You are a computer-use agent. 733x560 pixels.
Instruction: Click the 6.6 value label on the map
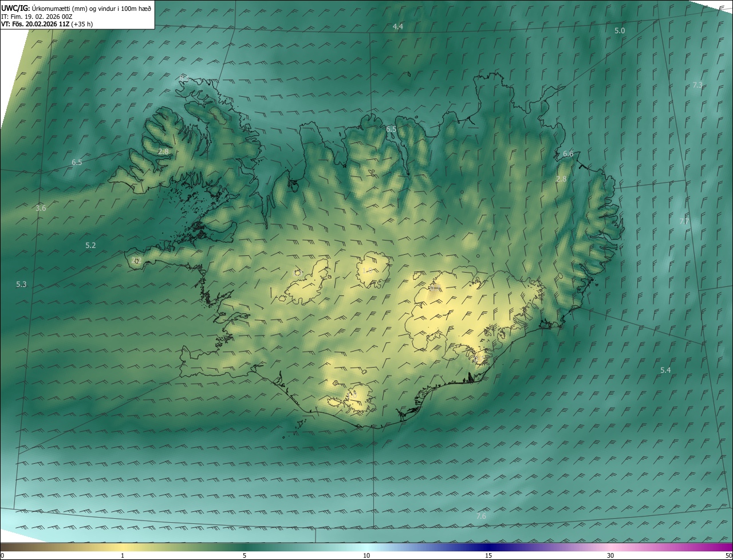point(568,153)
